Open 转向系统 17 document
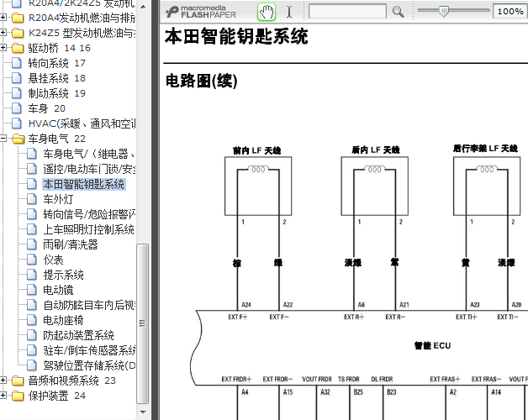 point(57,63)
